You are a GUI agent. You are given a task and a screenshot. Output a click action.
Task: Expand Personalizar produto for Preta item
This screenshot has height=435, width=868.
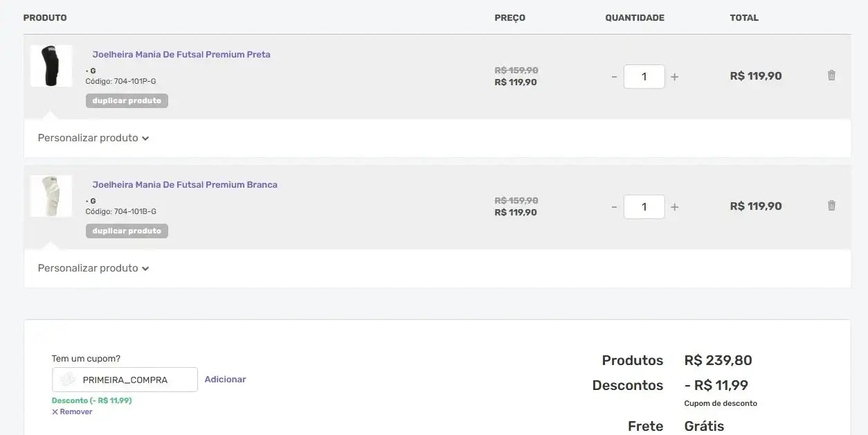pos(93,138)
